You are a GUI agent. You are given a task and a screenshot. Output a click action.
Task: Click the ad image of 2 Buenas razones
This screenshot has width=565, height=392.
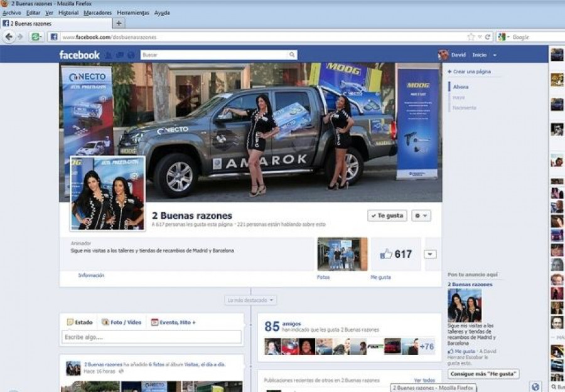point(465,305)
